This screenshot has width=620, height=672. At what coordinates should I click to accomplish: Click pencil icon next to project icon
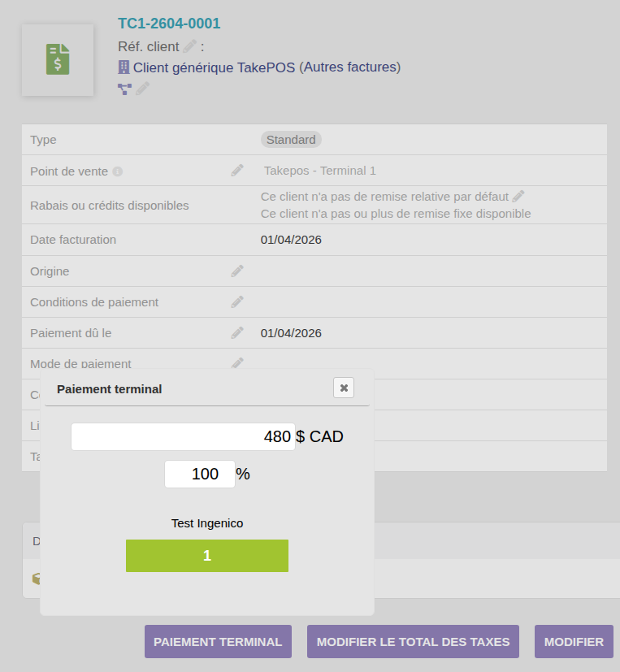click(x=142, y=89)
